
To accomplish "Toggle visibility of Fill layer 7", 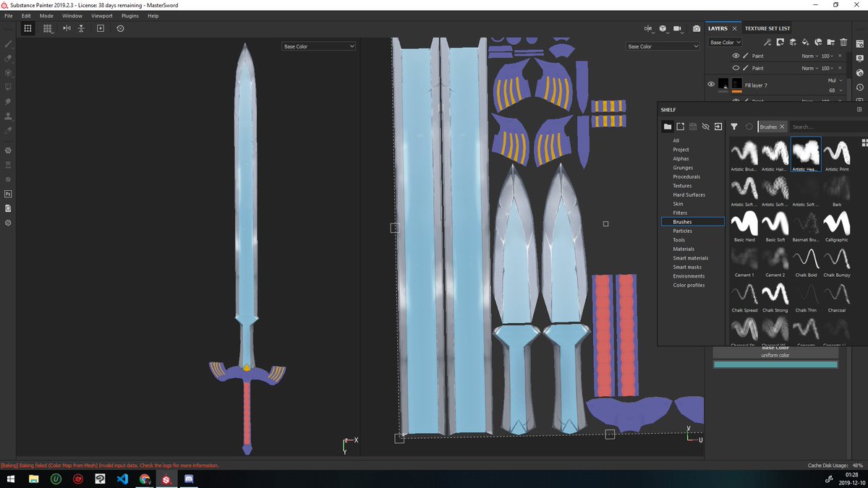I will 711,85.
